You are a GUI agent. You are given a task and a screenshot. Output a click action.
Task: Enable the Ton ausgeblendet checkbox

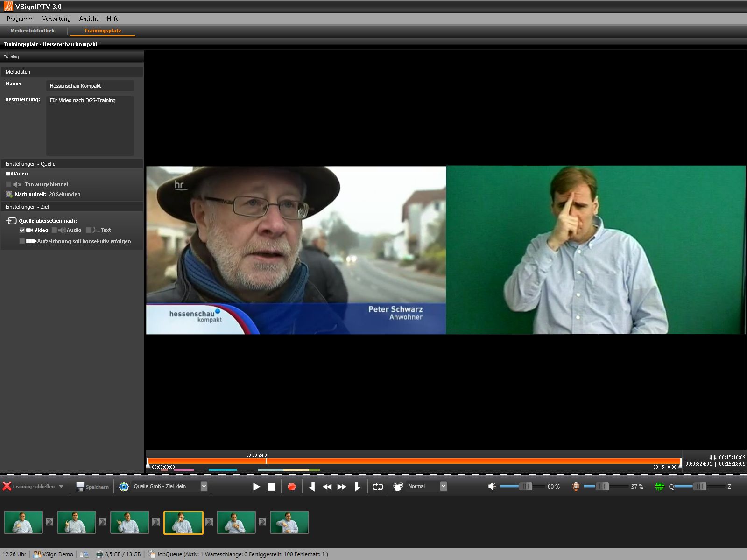(x=8, y=184)
